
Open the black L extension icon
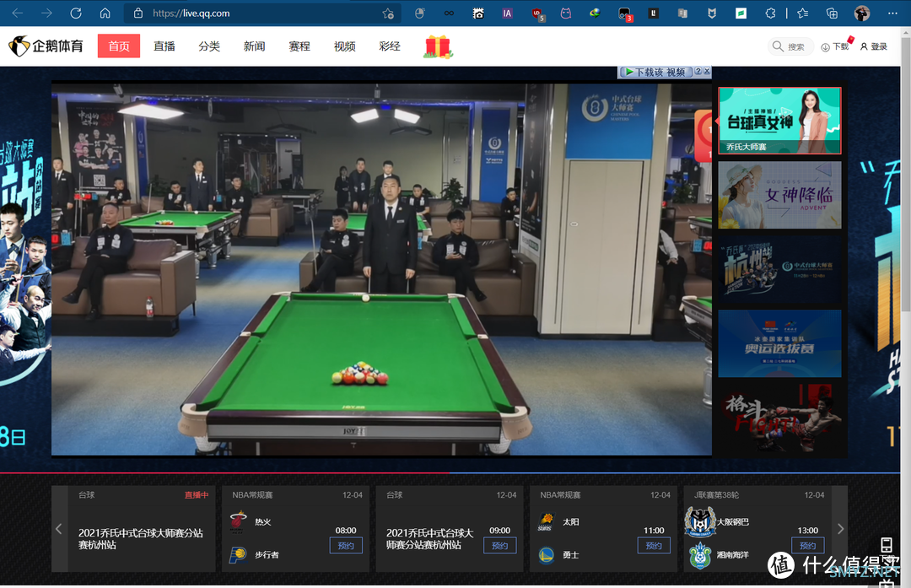[654, 13]
